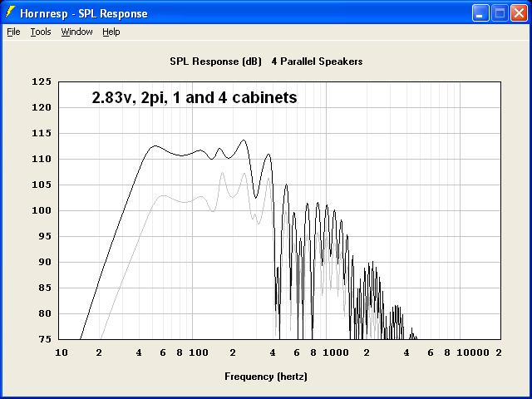
Task: Open the Tools menu
Action: (x=41, y=32)
